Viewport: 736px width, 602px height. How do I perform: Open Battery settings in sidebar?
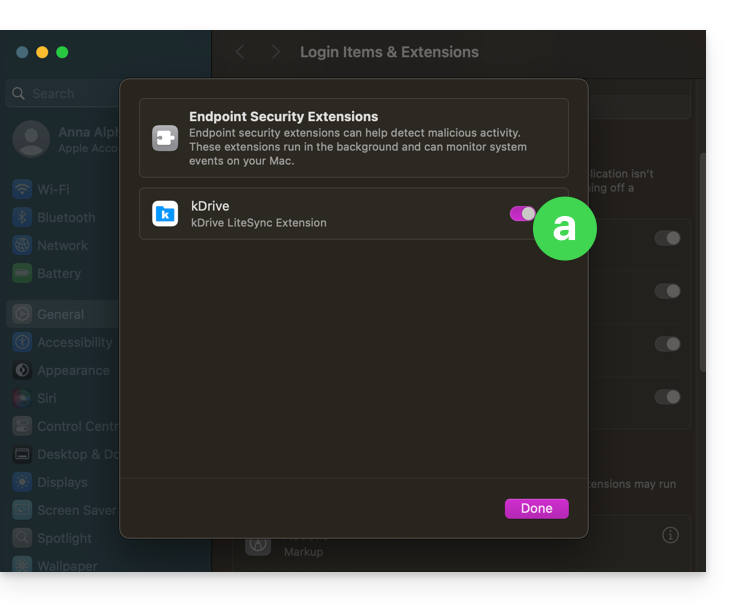tap(59, 273)
